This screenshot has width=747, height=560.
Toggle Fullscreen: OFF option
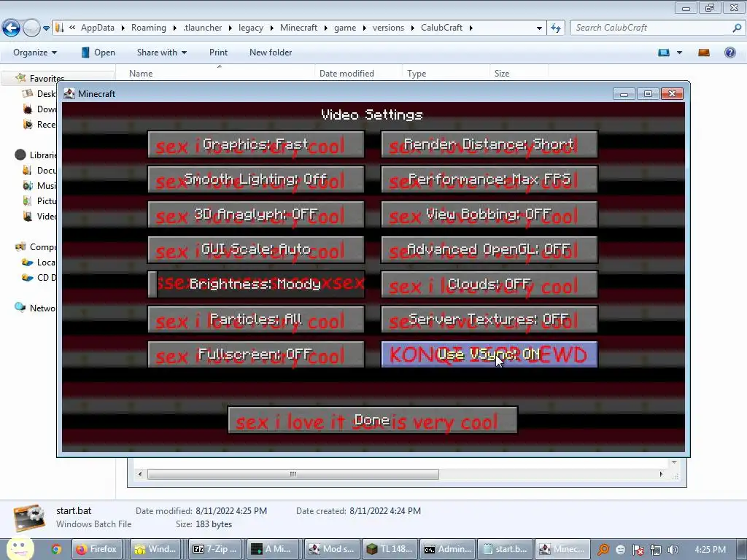[x=256, y=355]
